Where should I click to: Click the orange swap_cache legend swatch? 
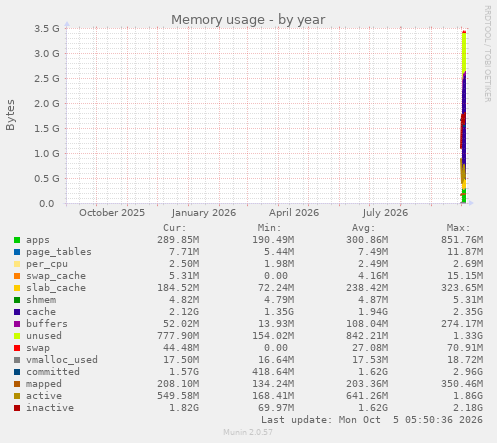[17, 276]
